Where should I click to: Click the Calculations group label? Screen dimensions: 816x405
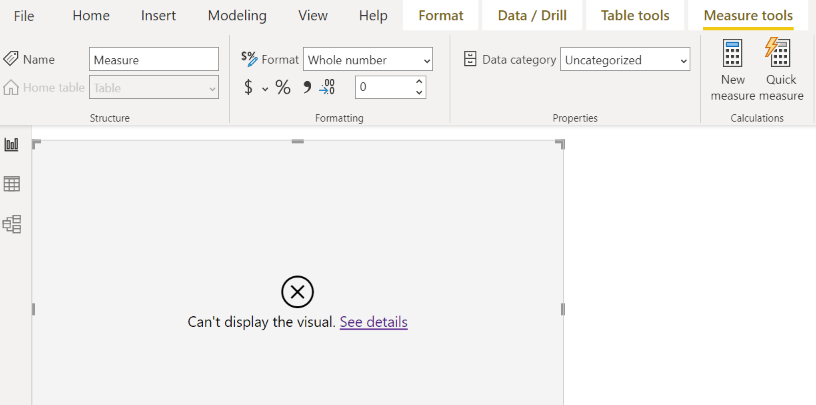click(757, 118)
